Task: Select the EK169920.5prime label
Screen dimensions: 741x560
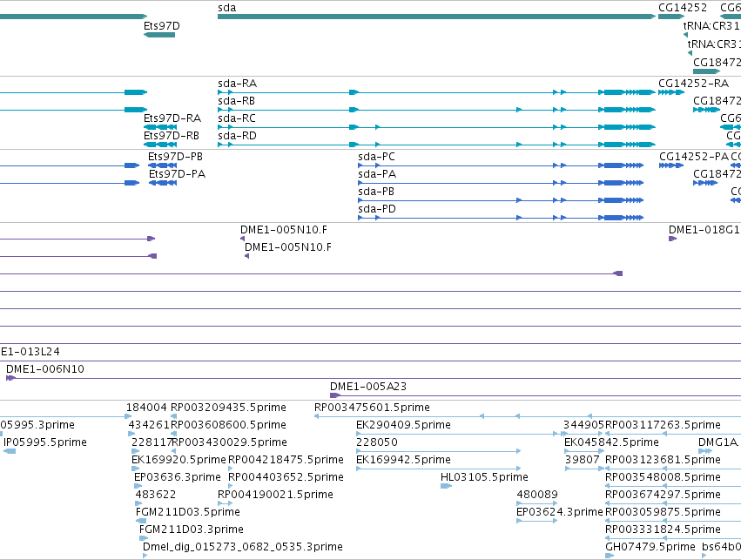Action: (x=179, y=460)
